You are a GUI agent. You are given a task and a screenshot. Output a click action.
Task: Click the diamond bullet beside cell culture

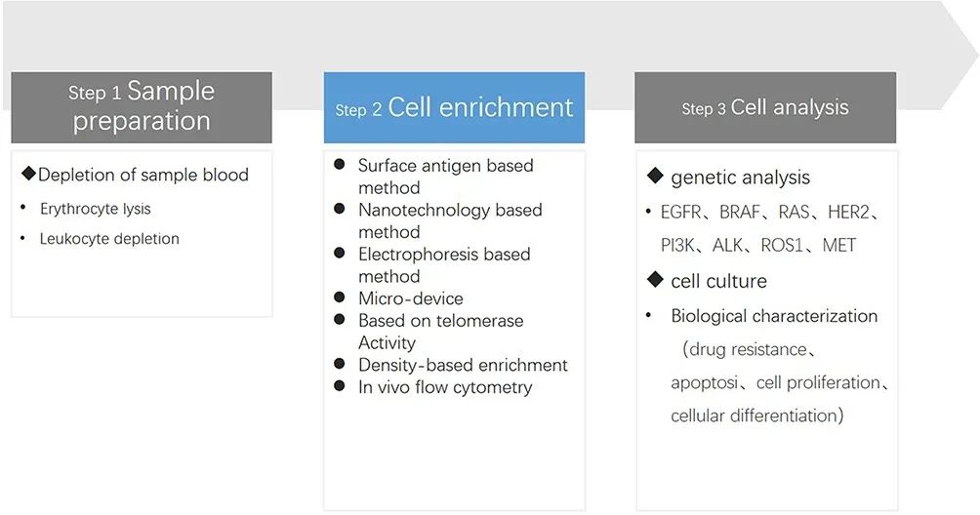click(656, 280)
